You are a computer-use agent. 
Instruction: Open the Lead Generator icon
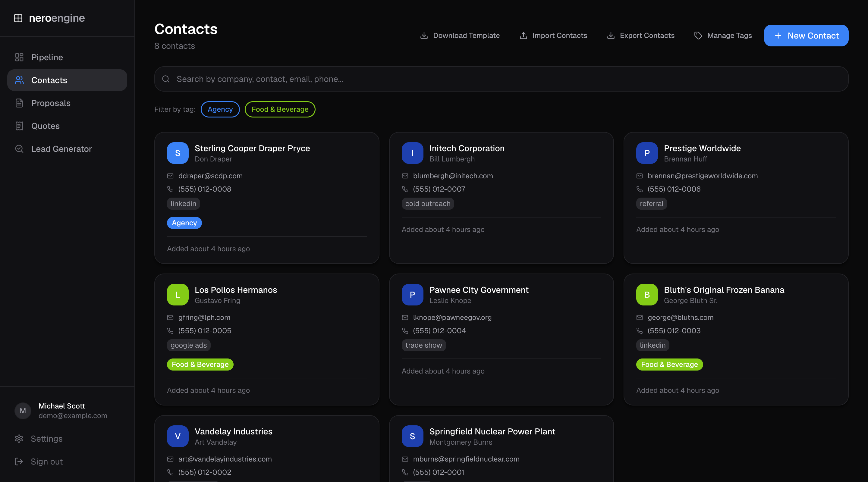point(19,149)
